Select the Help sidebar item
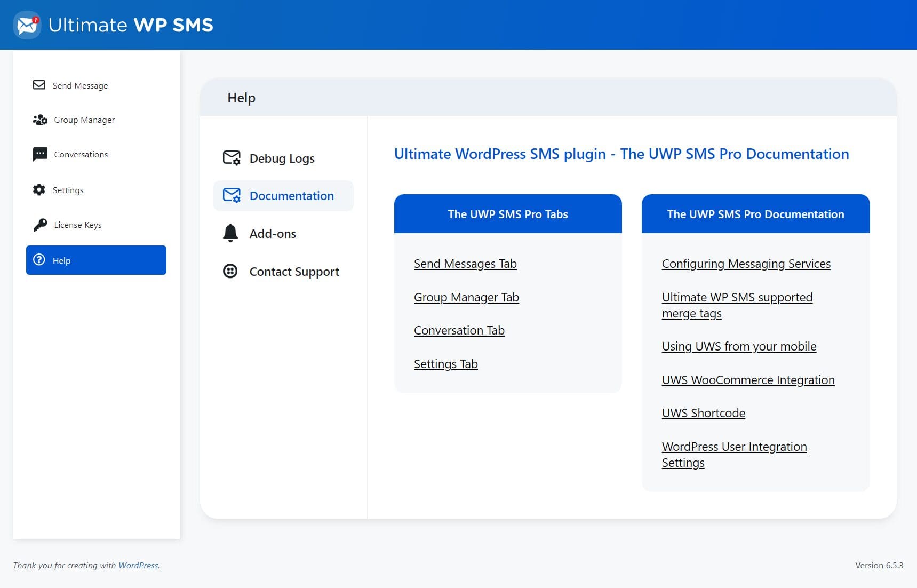The image size is (917, 588). click(x=96, y=260)
